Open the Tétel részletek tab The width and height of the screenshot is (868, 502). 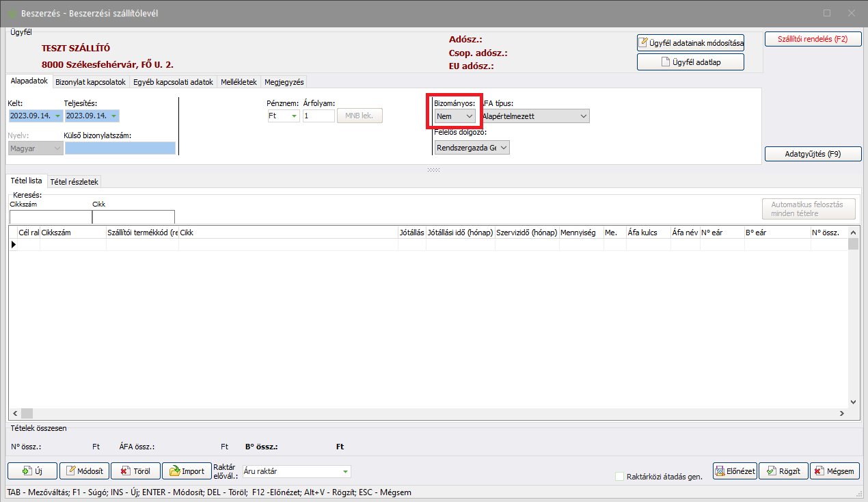74,181
